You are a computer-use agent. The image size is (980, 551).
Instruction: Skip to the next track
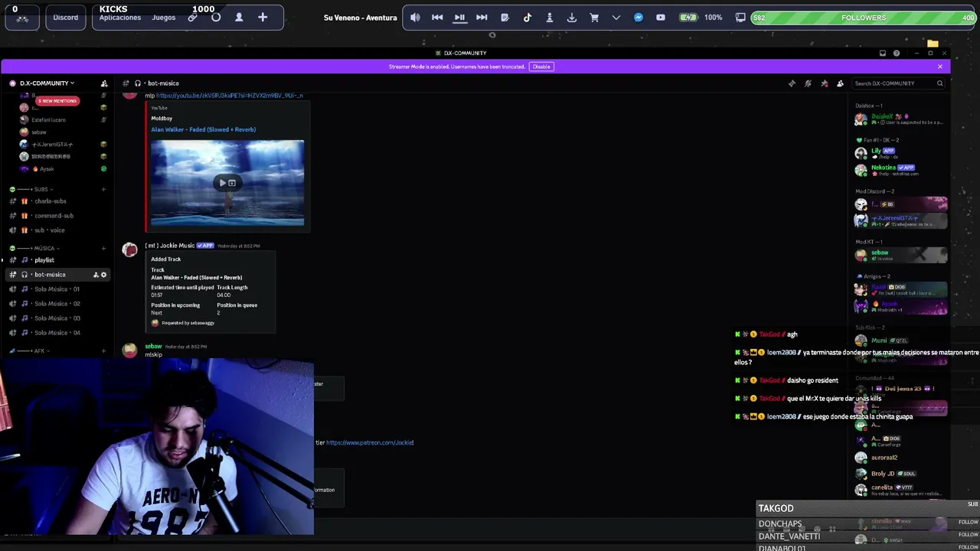click(x=482, y=18)
